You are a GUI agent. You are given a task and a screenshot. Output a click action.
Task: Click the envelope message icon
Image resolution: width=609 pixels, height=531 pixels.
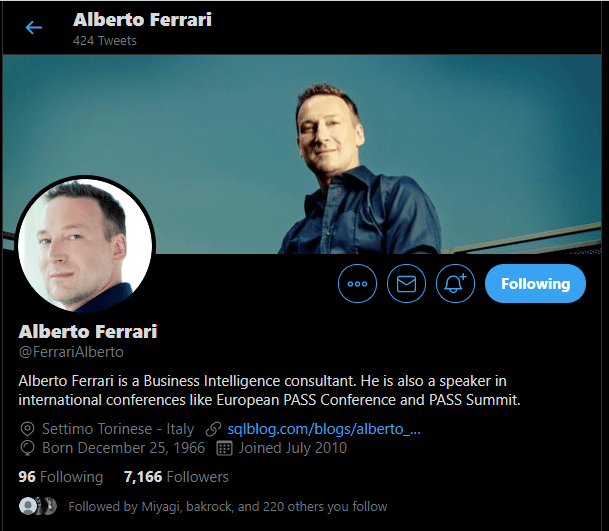coord(406,284)
